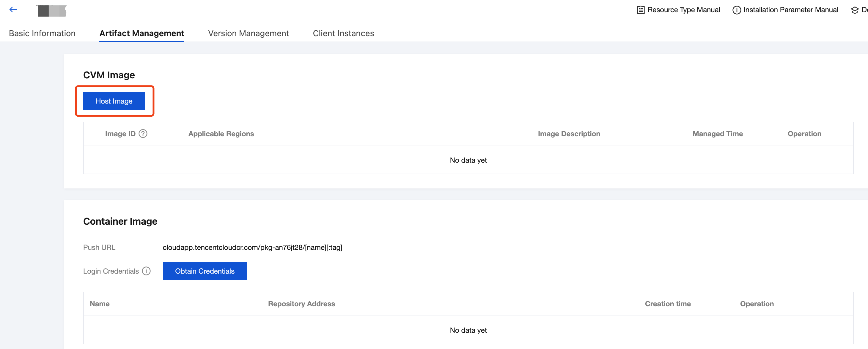868x349 pixels.
Task: Click the Image ID help question icon
Action: coord(143,134)
